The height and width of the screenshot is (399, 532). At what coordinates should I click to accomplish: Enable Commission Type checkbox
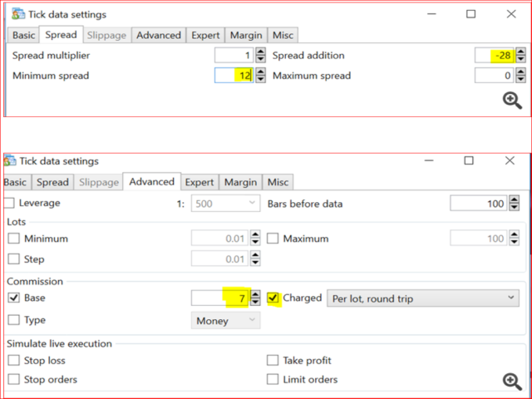tap(13, 320)
